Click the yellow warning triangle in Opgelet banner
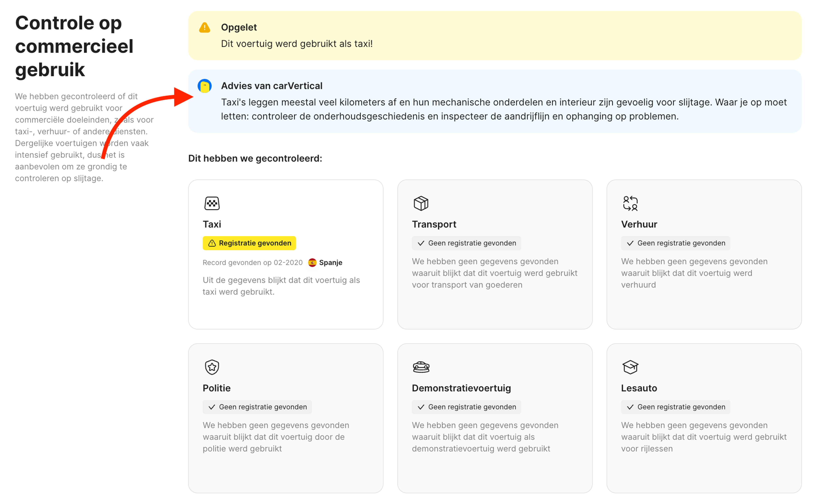This screenshot has width=815, height=504. coord(205,27)
